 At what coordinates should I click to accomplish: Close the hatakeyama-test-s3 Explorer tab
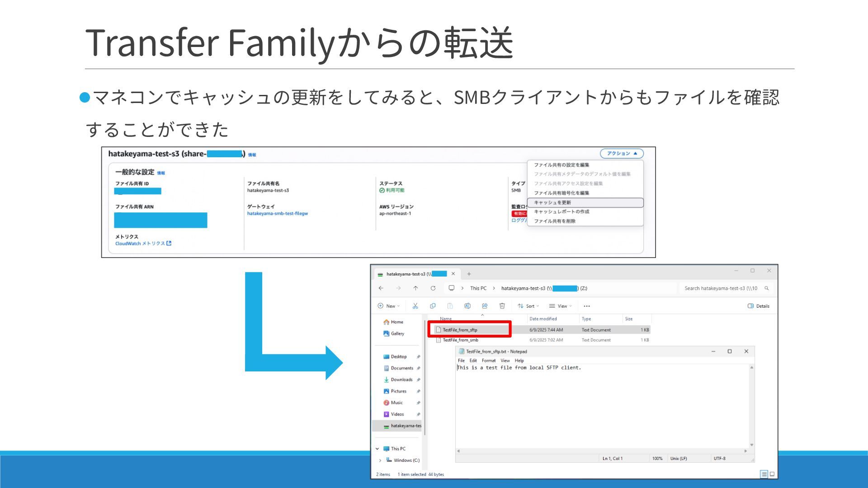[453, 274]
